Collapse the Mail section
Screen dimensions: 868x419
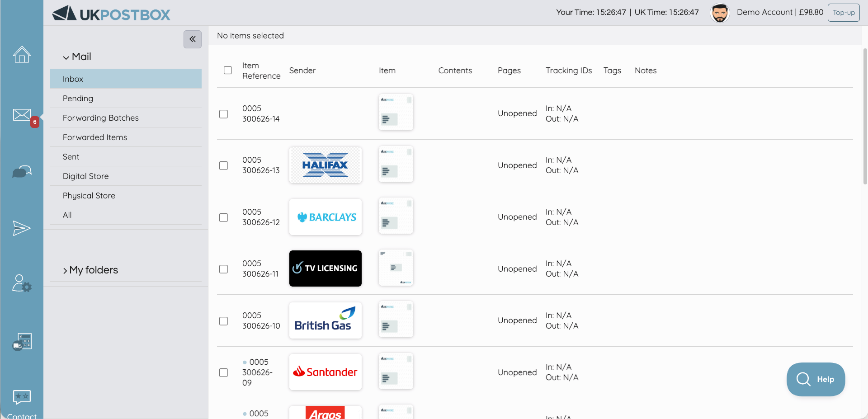click(77, 57)
